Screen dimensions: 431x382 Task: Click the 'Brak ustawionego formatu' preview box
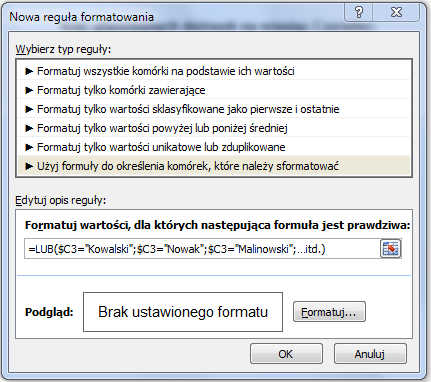coord(183,312)
